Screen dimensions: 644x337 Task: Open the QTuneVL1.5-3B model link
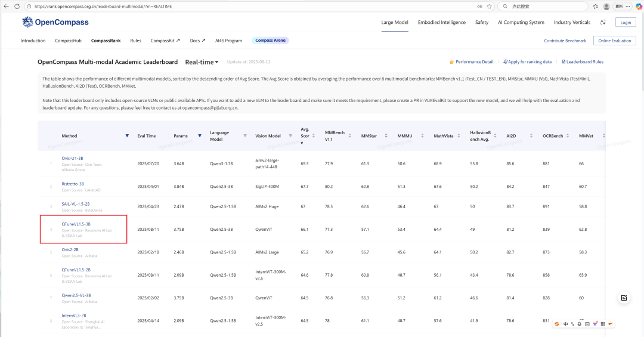click(x=76, y=224)
